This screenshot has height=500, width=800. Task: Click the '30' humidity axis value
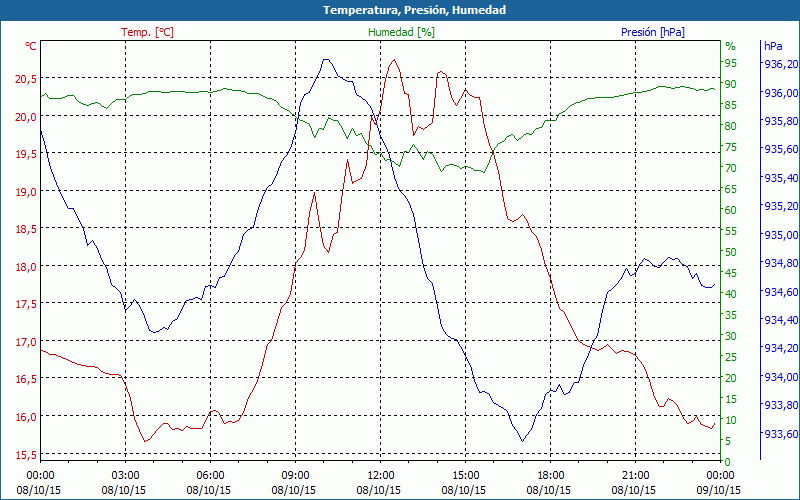point(731,336)
